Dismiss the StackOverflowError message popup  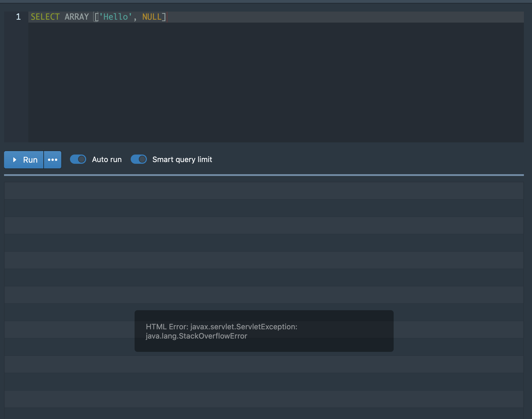(264, 332)
